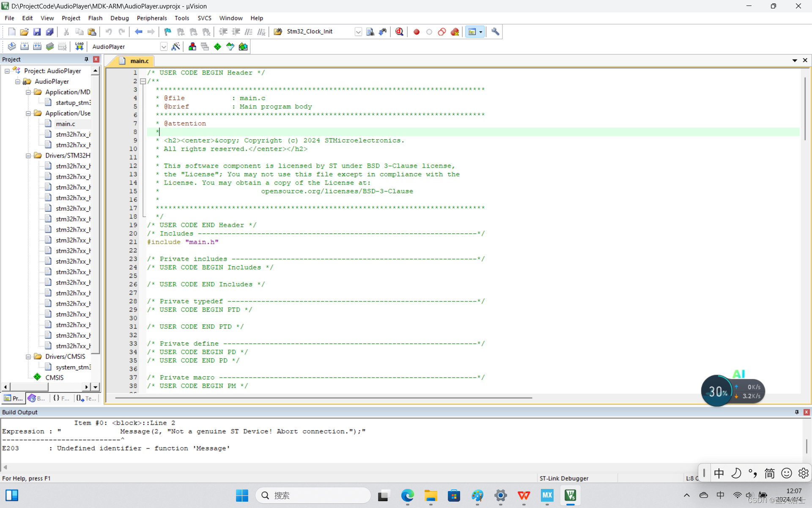Image resolution: width=812 pixels, height=508 pixels.
Task: Collapse comment block at line 2
Action: (143, 81)
